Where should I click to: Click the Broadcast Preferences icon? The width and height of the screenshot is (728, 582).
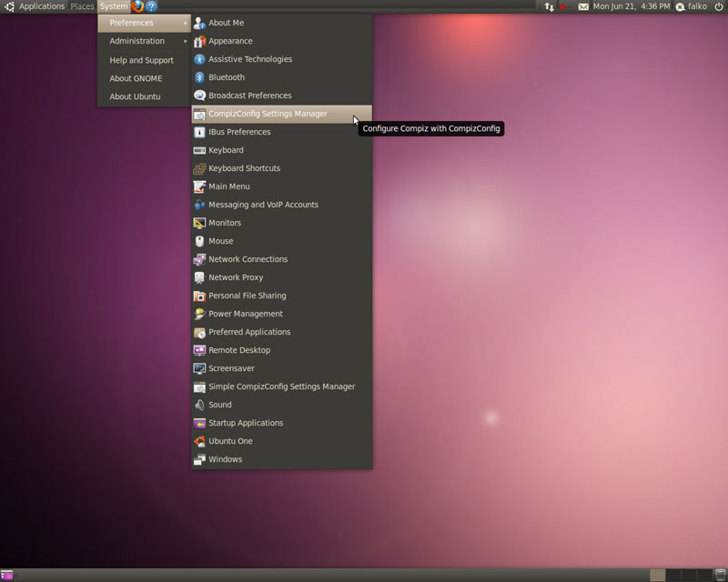click(x=199, y=95)
